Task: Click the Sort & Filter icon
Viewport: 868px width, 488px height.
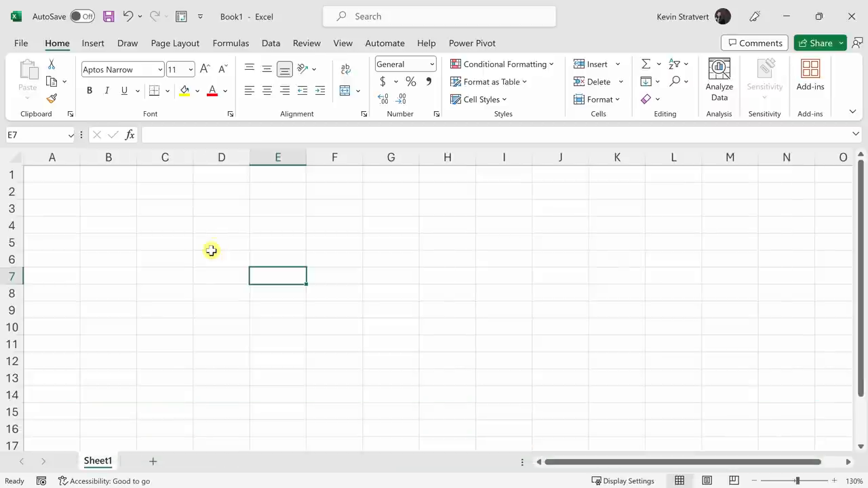Action: (674, 64)
